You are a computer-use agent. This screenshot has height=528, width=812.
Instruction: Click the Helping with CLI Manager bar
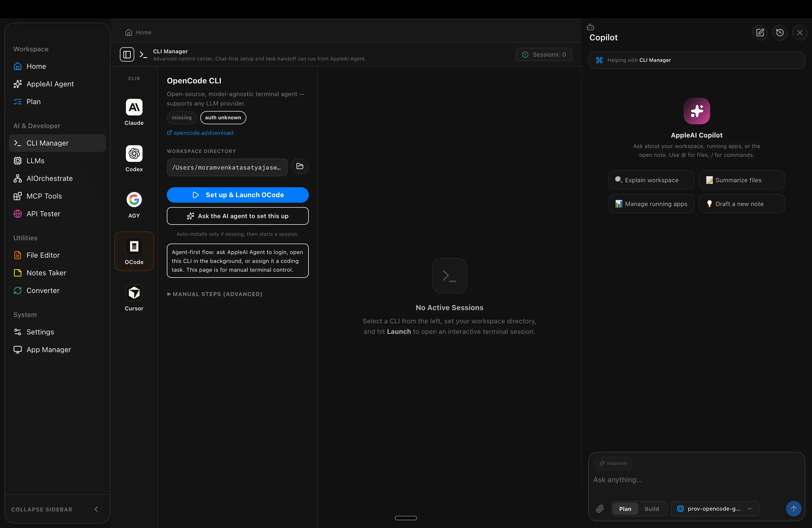point(697,60)
